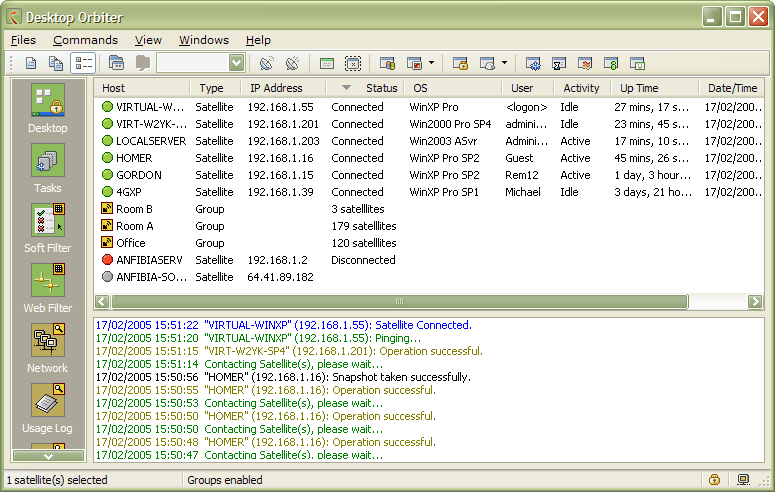Image resolution: width=775 pixels, height=492 pixels.
Task: Click the padlock icon in status bar
Action: pyautogui.click(x=714, y=480)
